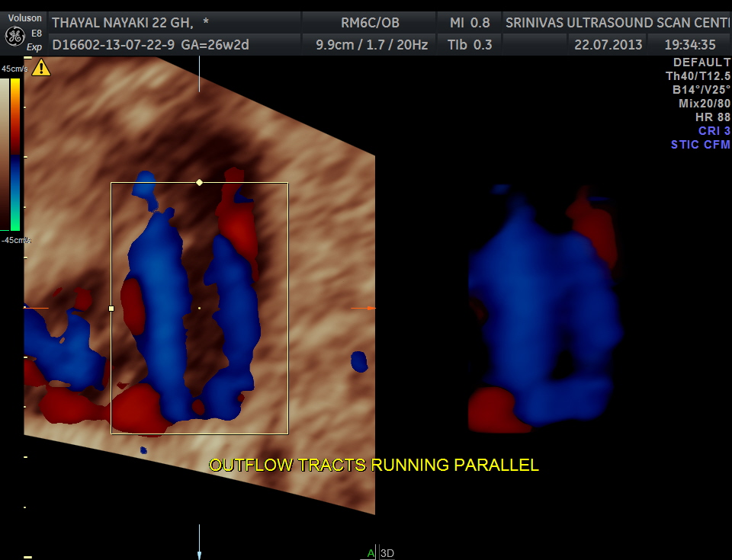Click the RM6C/OB probe label
Screen dimensions: 732x560
click(x=370, y=23)
